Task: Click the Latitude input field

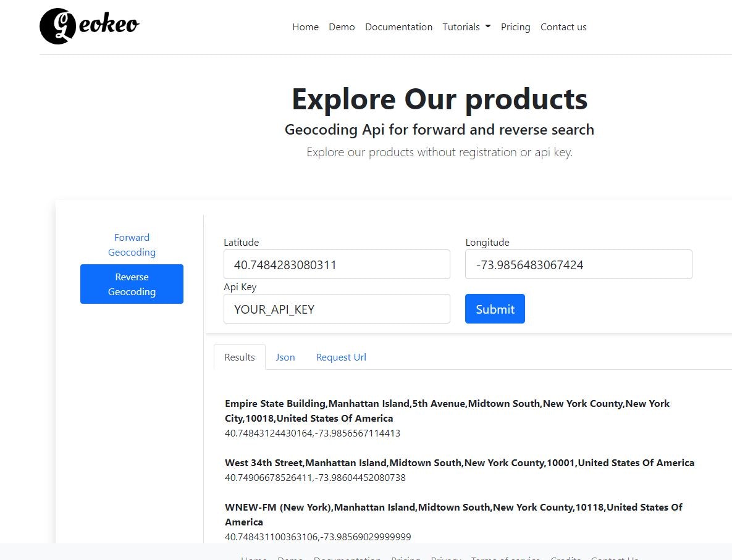Action: pyautogui.click(x=337, y=264)
